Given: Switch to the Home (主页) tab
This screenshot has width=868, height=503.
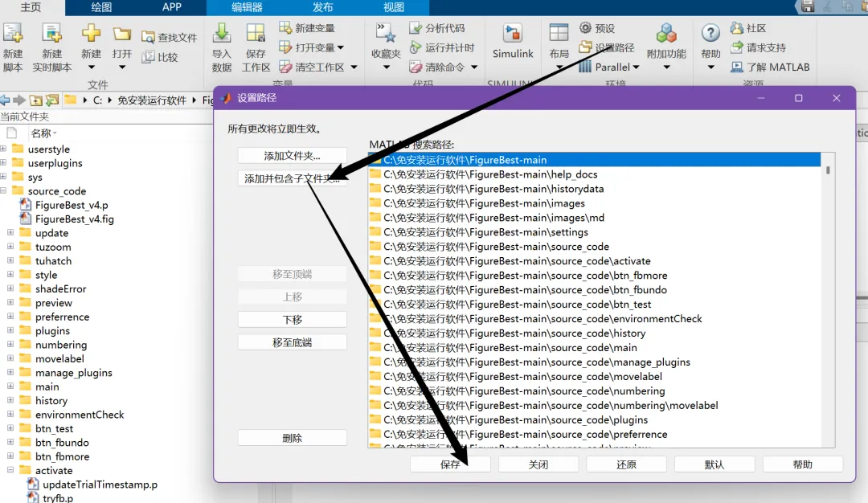Looking at the screenshot, I should click(x=31, y=7).
